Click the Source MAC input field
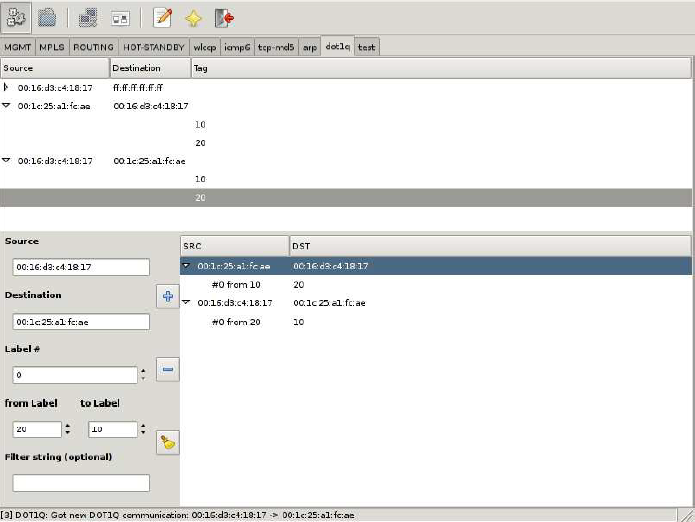Image resolution: width=695 pixels, height=522 pixels. (81, 267)
